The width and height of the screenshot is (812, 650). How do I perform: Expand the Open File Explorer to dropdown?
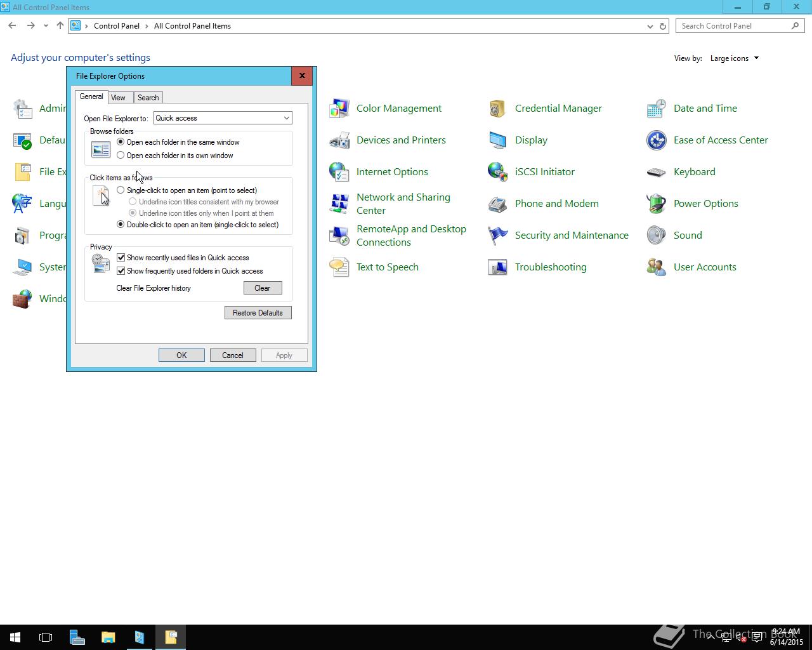[223, 118]
